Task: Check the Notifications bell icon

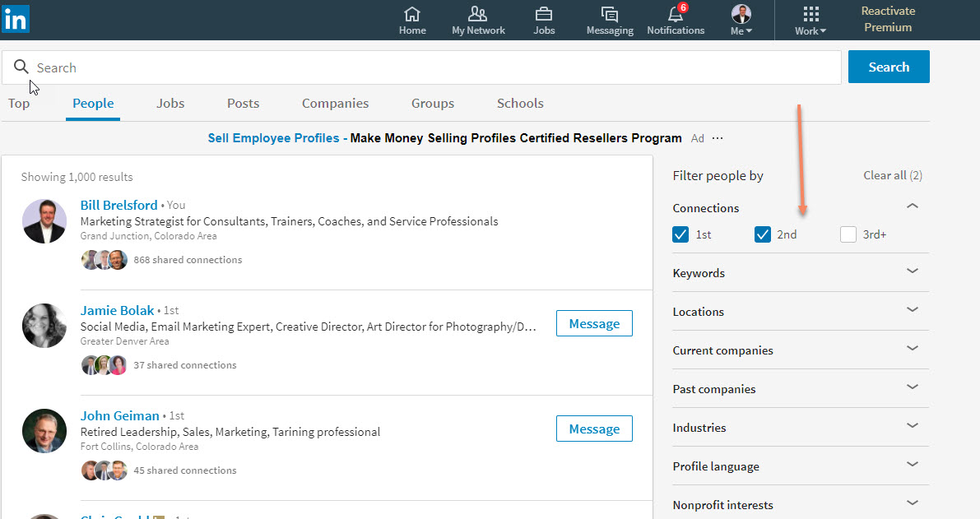Action: 676,15
